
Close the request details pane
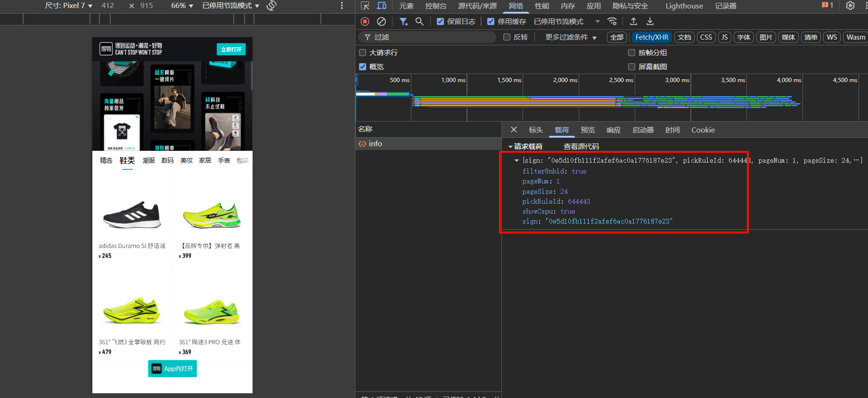pos(514,130)
